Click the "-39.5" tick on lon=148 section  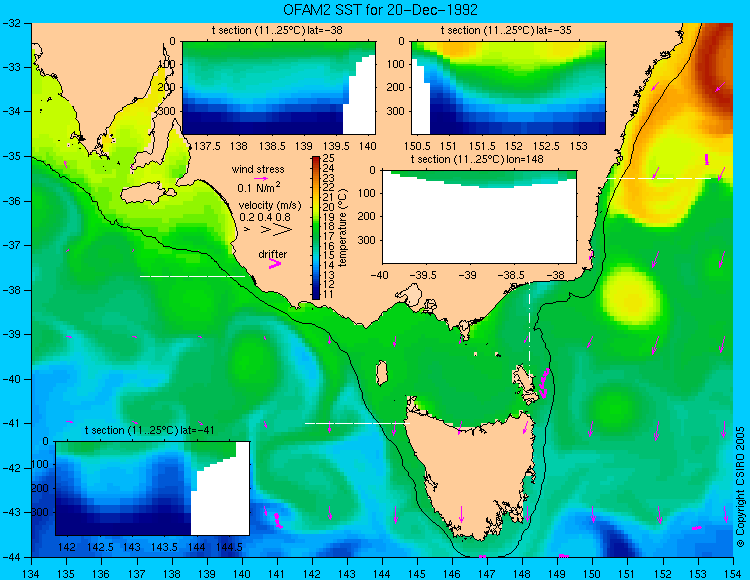point(423,275)
